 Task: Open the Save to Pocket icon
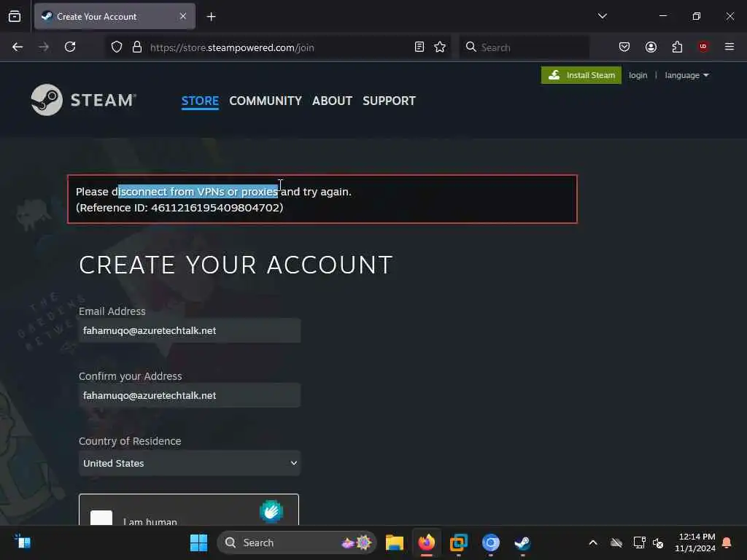[624, 47]
